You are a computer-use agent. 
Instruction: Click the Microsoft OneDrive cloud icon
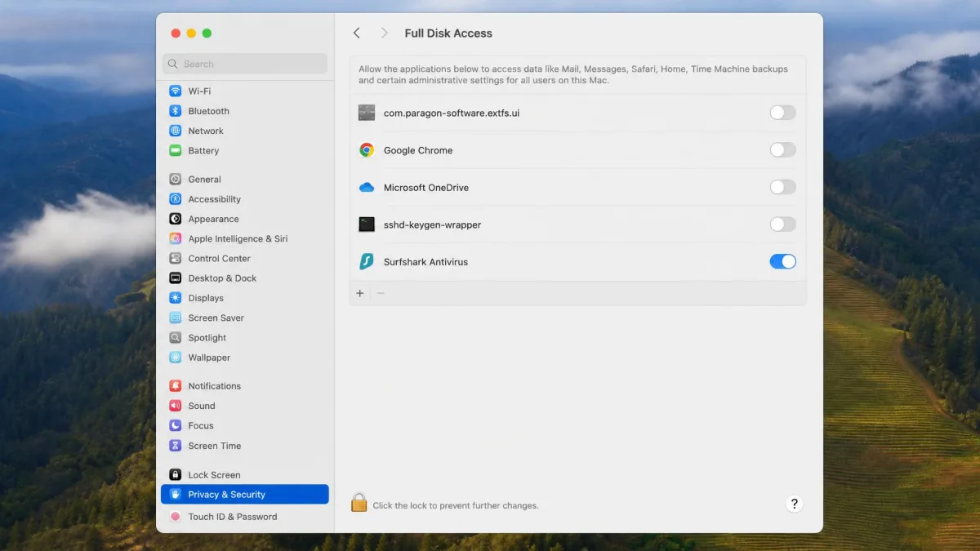tap(367, 188)
